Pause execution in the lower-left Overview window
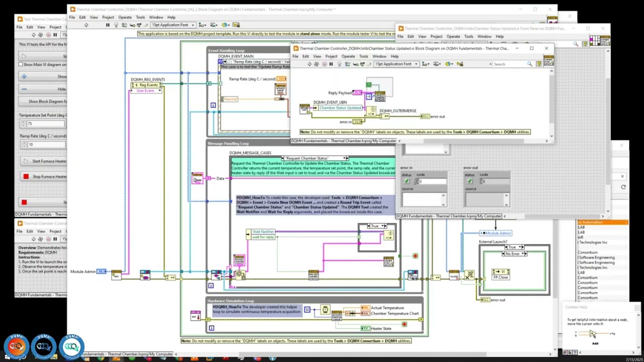Image resolution: width=644 pixels, height=362 pixels. click(55, 239)
